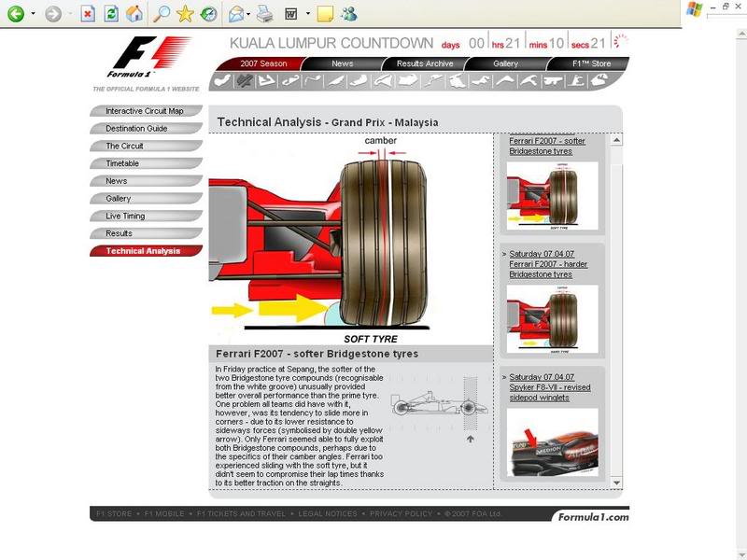Image resolution: width=747 pixels, height=560 pixels.
Task: Open the Messenger people icon
Action: [349, 14]
